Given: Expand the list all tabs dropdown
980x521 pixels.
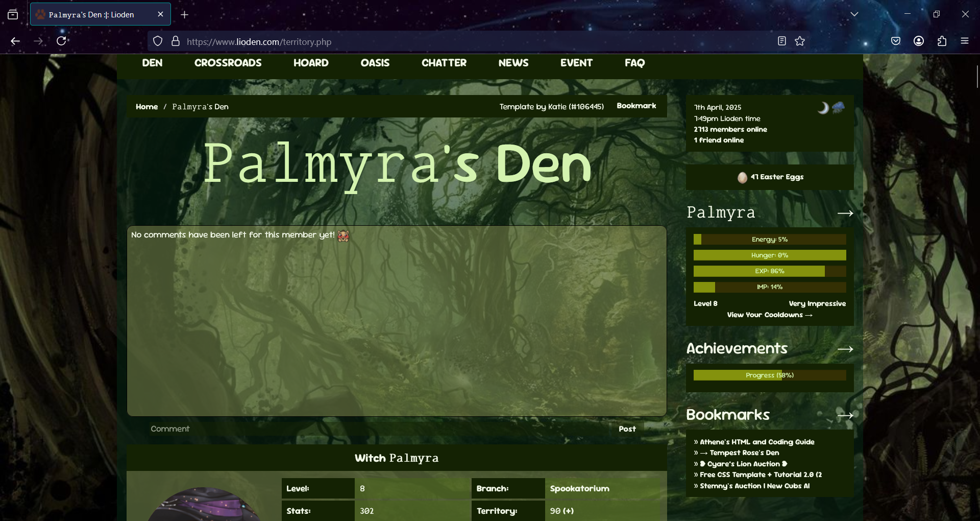Looking at the screenshot, I should (x=854, y=14).
